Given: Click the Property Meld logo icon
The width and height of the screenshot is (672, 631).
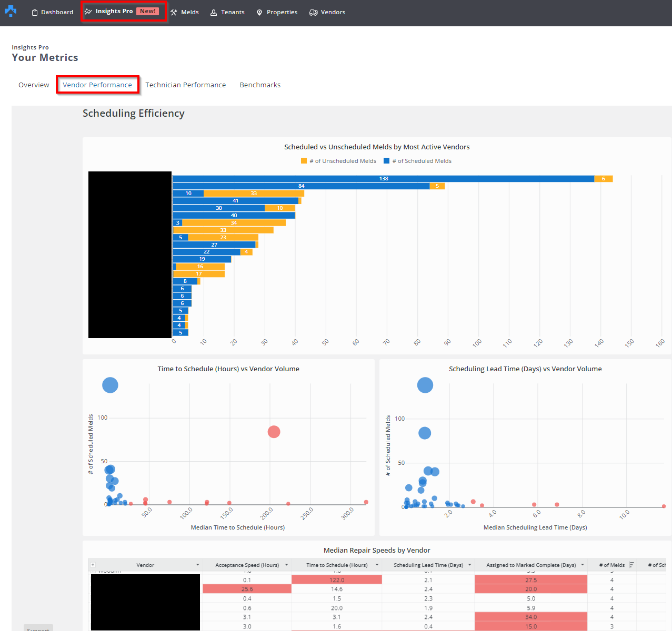Looking at the screenshot, I should (x=11, y=11).
